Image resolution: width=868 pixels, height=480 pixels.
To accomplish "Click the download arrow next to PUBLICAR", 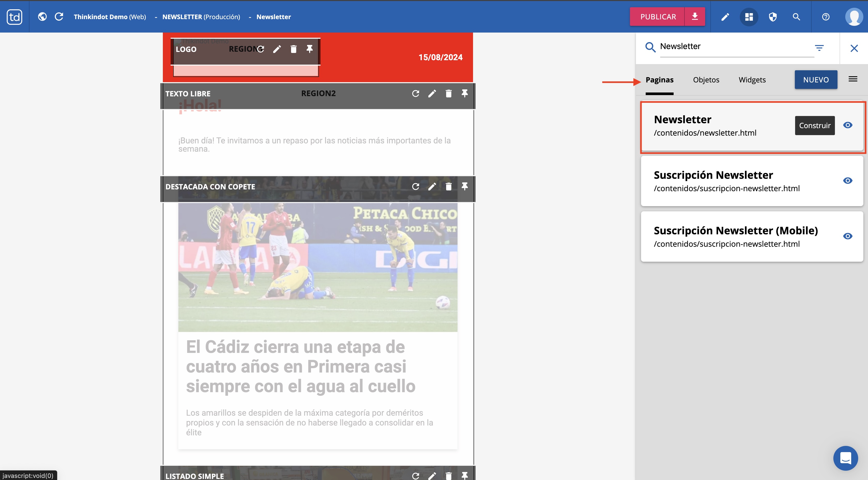I will 695,17.
